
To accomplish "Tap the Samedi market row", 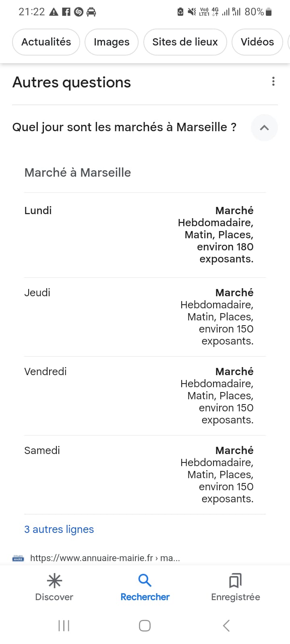I will 145,474.
